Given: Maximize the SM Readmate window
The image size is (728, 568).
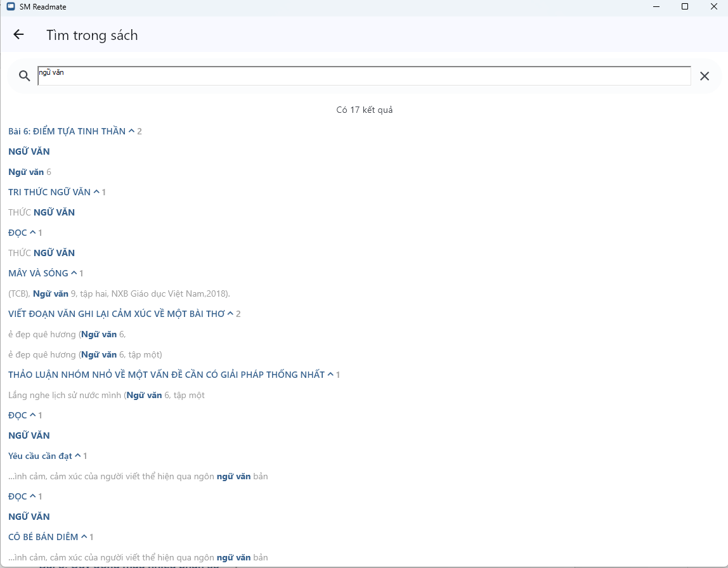Looking at the screenshot, I should pyautogui.click(x=685, y=7).
